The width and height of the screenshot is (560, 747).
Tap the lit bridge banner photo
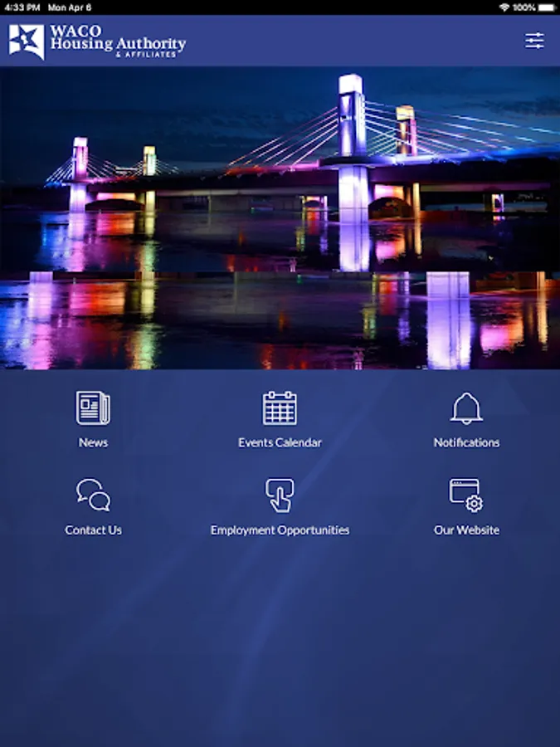point(280,217)
